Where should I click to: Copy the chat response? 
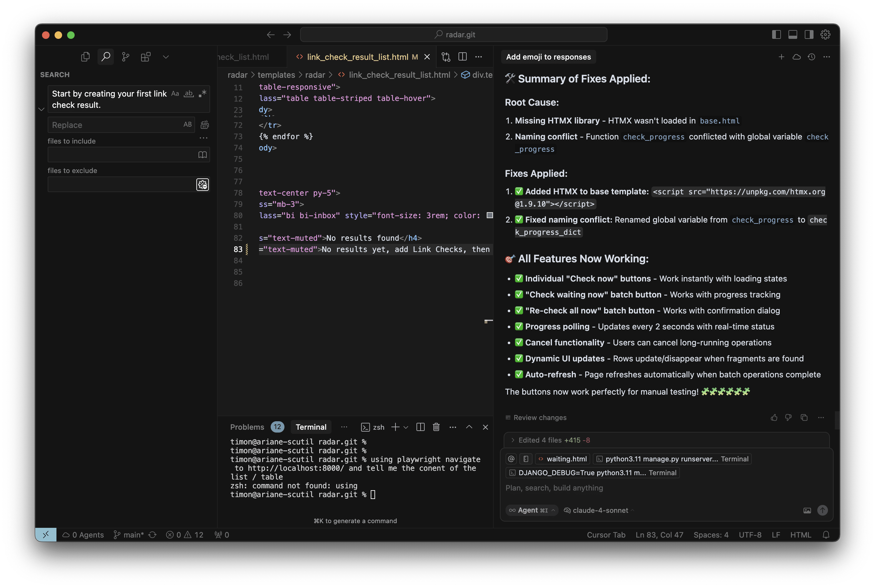pos(804,417)
